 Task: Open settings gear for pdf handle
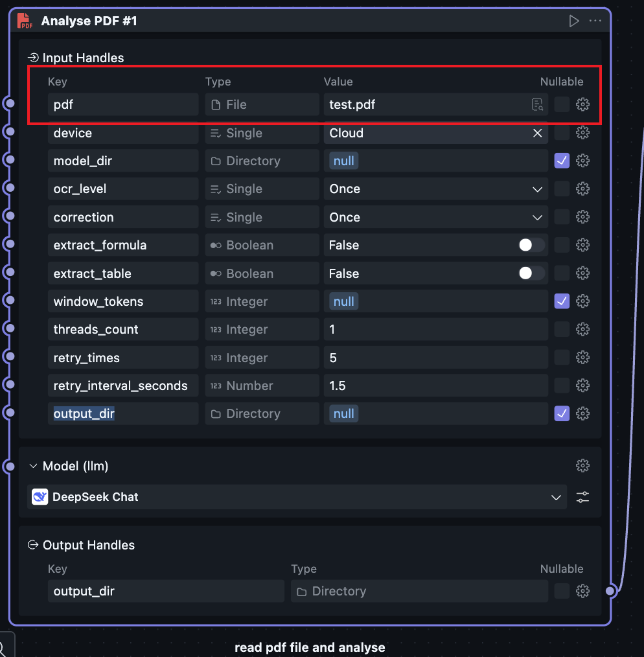point(582,105)
